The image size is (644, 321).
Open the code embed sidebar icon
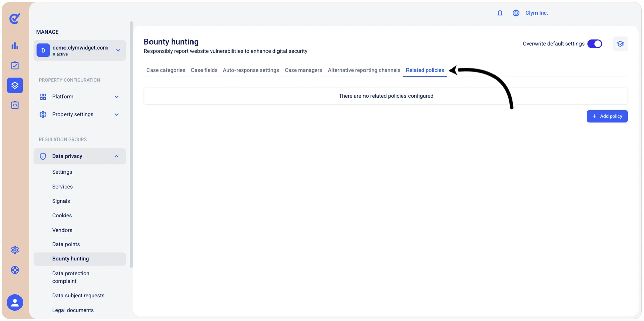15,105
